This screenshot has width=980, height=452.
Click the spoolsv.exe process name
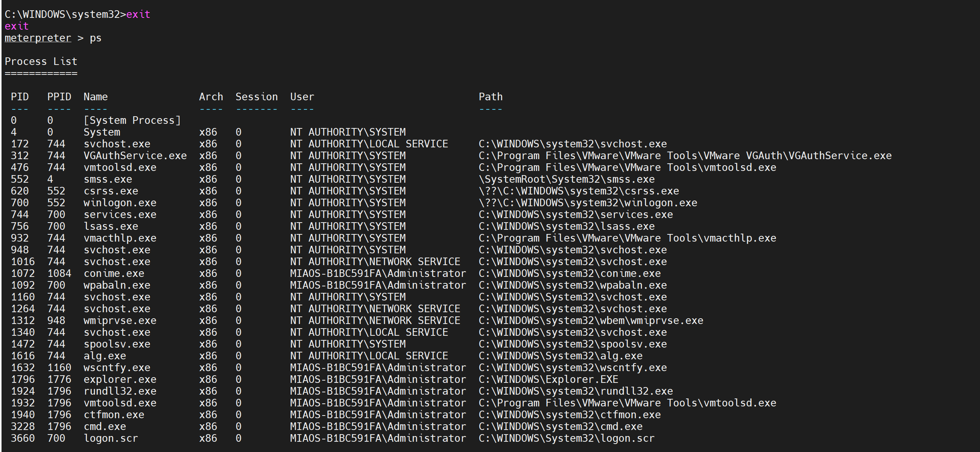click(117, 344)
